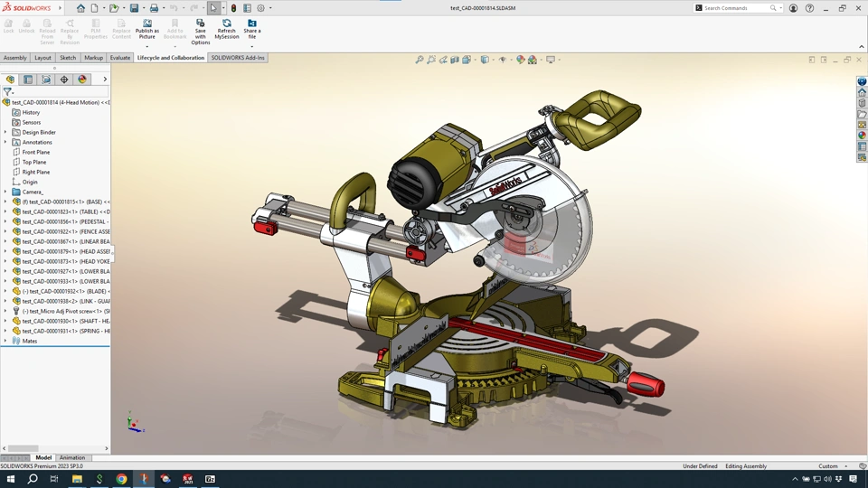
Task: Click the View Settings monitor icon
Action: (551, 60)
